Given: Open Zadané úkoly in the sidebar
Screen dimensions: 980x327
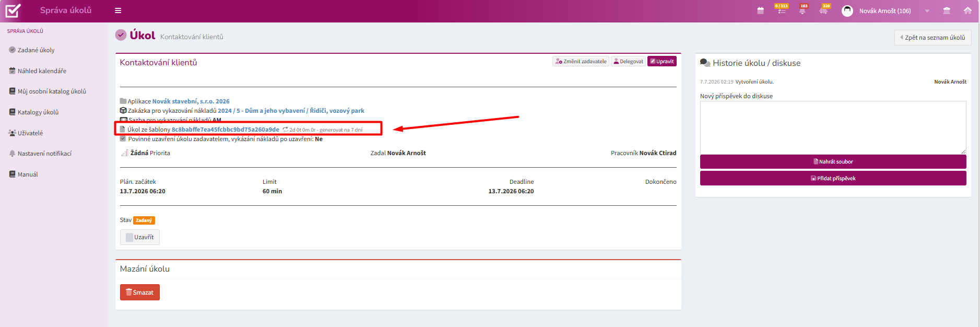Looking at the screenshot, I should pyautogui.click(x=36, y=50).
